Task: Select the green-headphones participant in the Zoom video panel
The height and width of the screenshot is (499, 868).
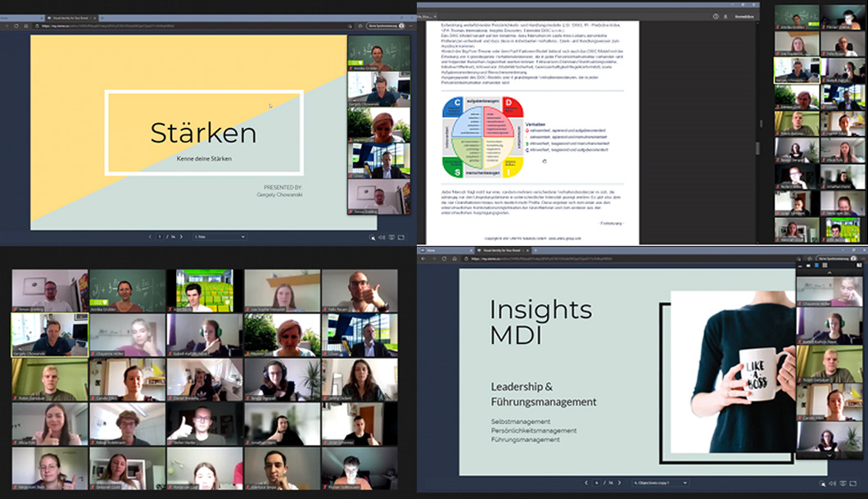Action: 830,325
